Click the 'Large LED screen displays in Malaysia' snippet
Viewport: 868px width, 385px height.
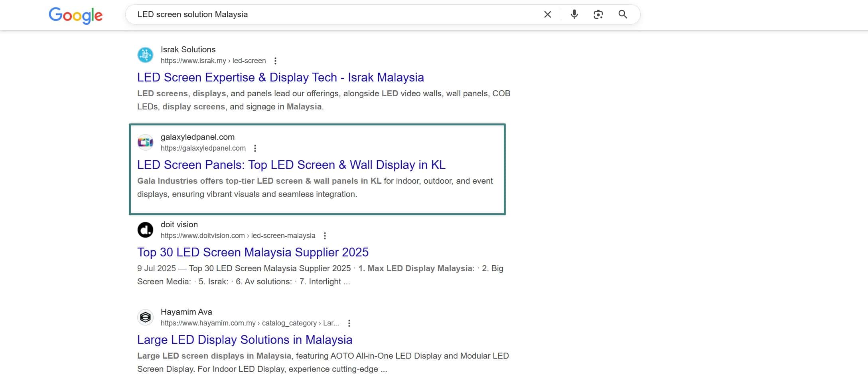[x=214, y=356]
